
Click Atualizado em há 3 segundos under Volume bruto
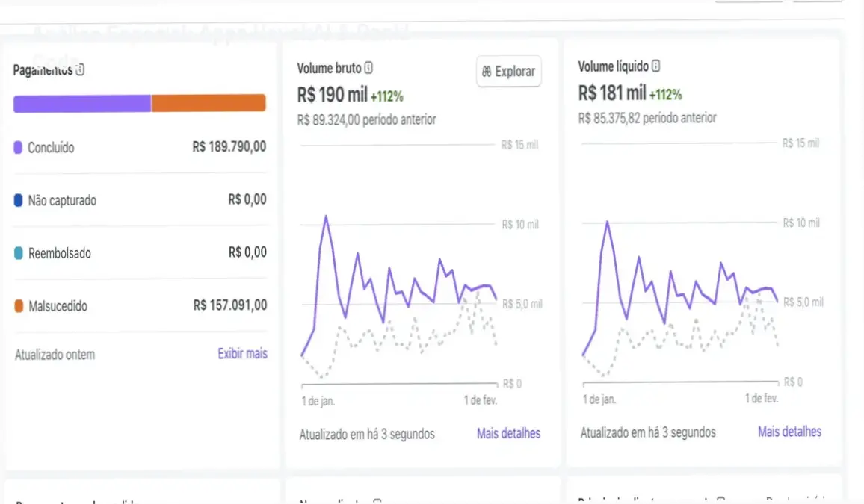pos(367,434)
